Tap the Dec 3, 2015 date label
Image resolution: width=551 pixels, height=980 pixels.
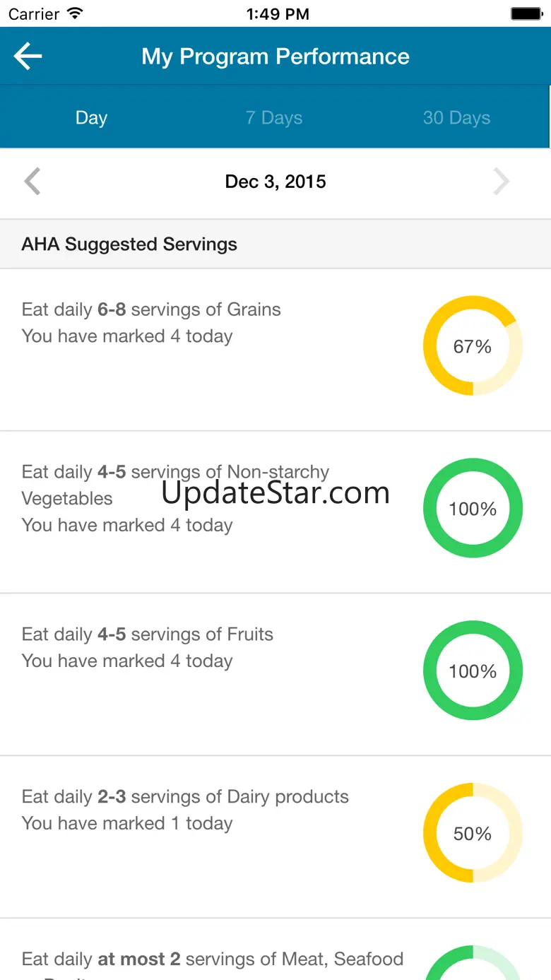click(x=275, y=182)
